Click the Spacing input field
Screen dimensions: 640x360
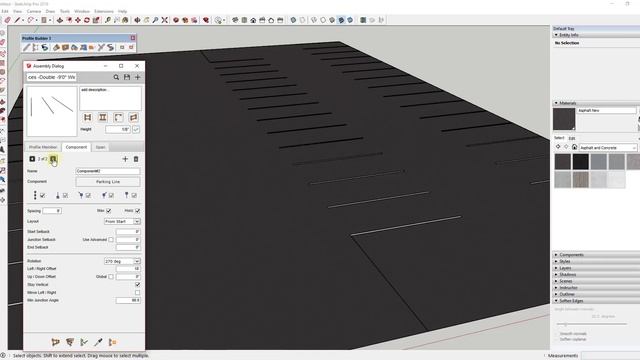[52, 211]
